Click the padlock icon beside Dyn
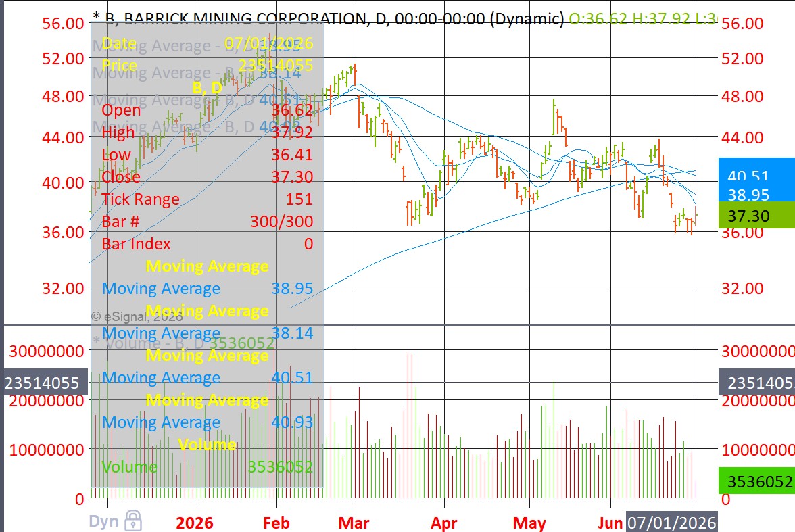This screenshot has height=532, width=795. point(133,521)
